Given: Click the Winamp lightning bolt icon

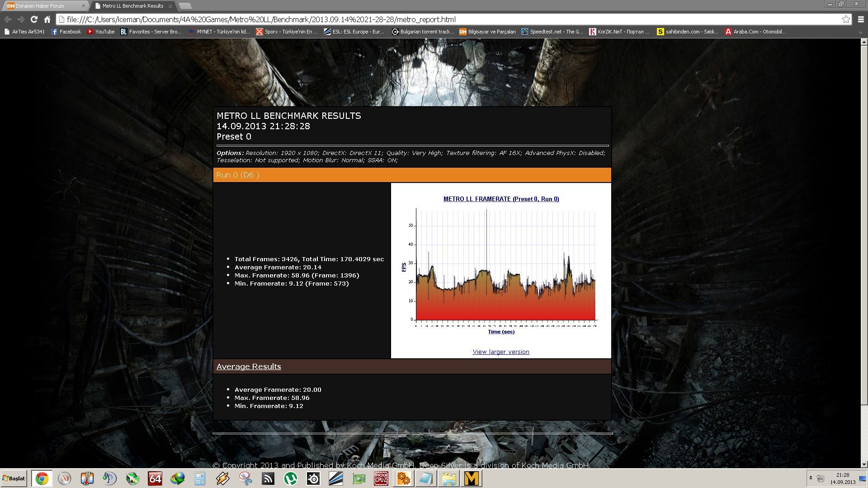Looking at the screenshot, I should coord(223,479).
